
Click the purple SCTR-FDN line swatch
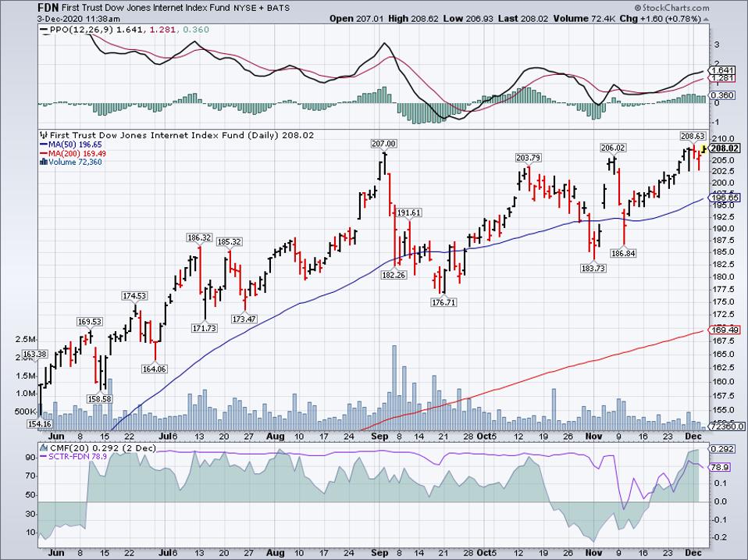44,457
